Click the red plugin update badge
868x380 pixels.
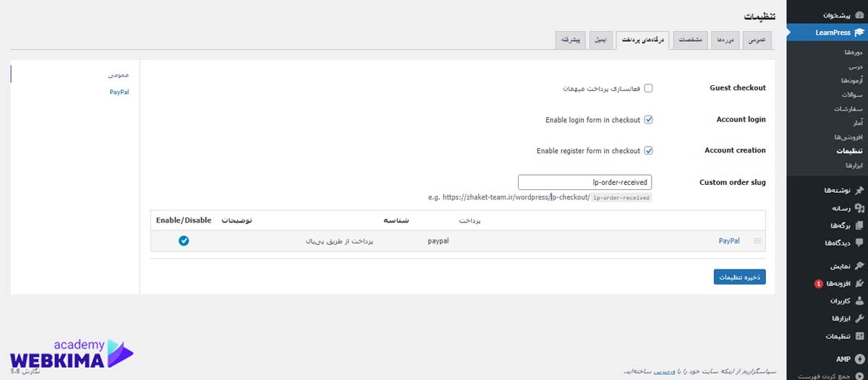coord(818,284)
